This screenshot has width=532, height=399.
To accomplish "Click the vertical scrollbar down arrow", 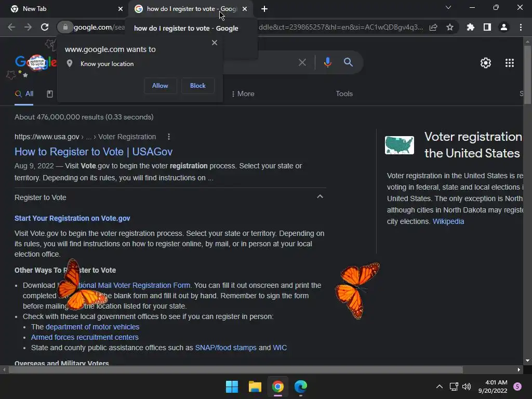I will coord(527,361).
